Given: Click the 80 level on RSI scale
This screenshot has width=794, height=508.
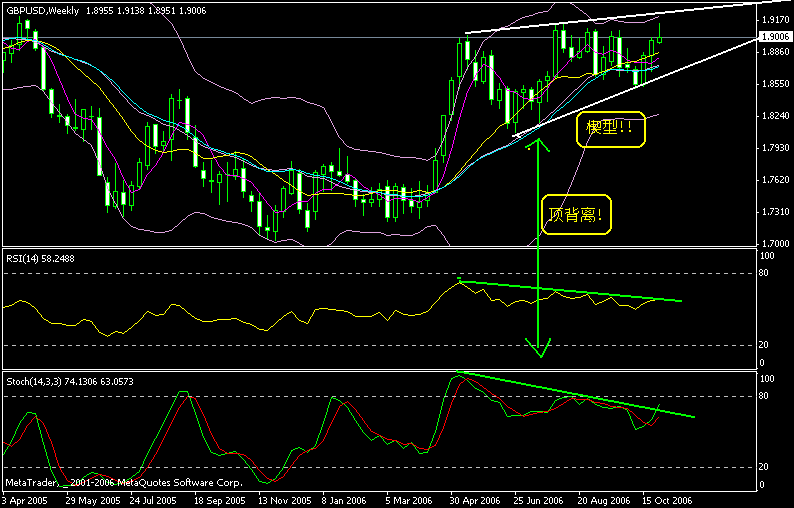Looking at the screenshot, I should 764,273.
